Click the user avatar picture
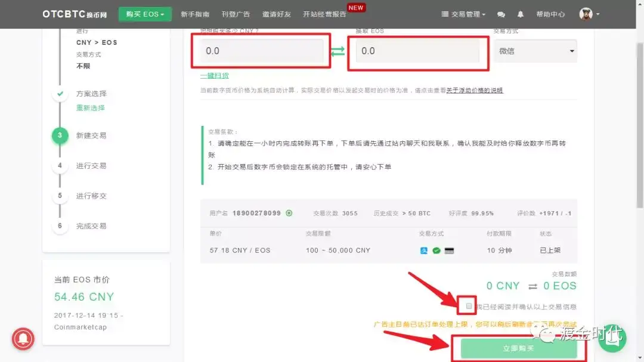Viewport: 644px width, 362px height. pyautogui.click(x=586, y=14)
